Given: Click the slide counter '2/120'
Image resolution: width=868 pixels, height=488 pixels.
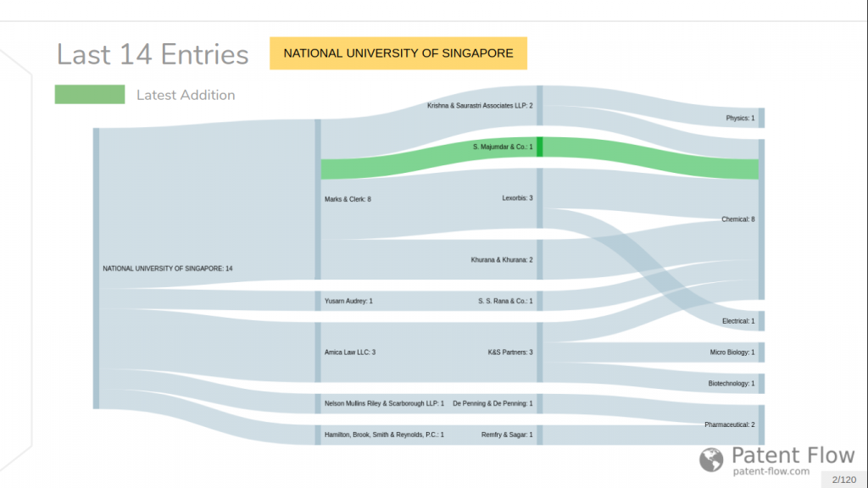Looking at the screenshot, I should click(x=843, y=480).
